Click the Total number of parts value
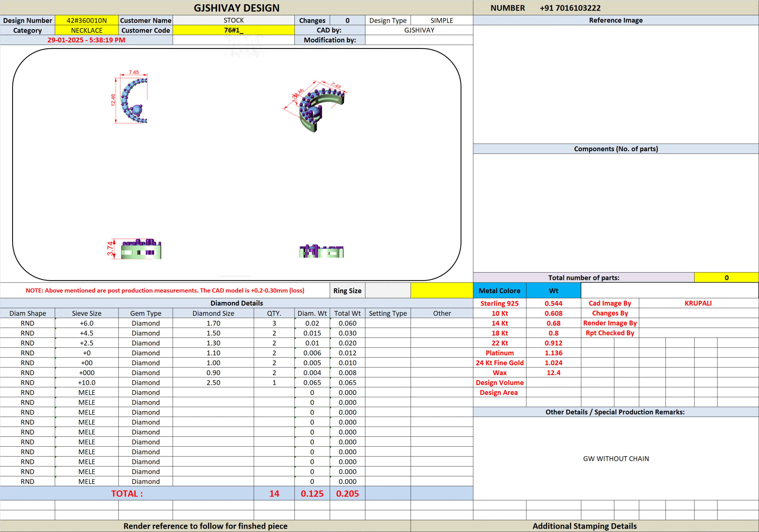Image resolution: width=759 pixels, height=532 pixels. 726,278
